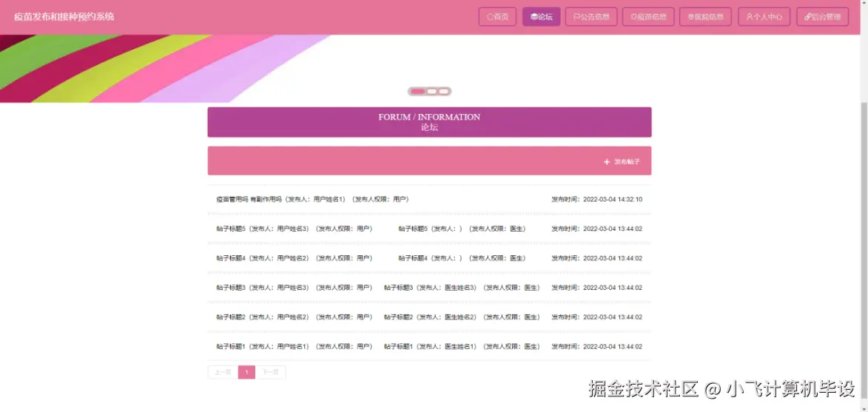Open 帖子标题4 posted by 用户姓名2
This screenshot has width=868, height=412.
294,258
